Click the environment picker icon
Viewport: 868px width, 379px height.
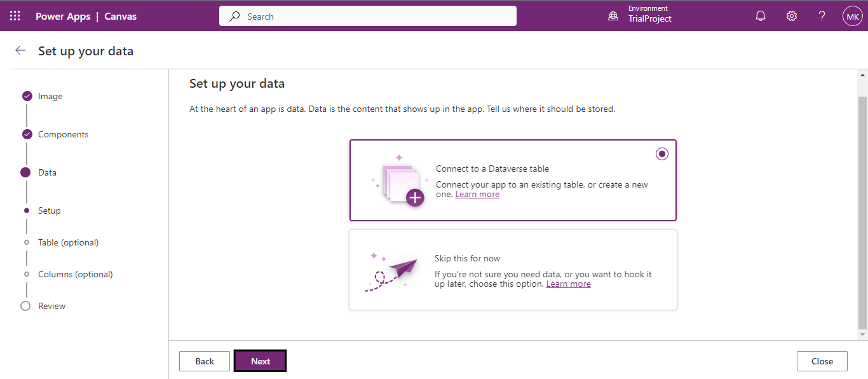click(613, 16)
